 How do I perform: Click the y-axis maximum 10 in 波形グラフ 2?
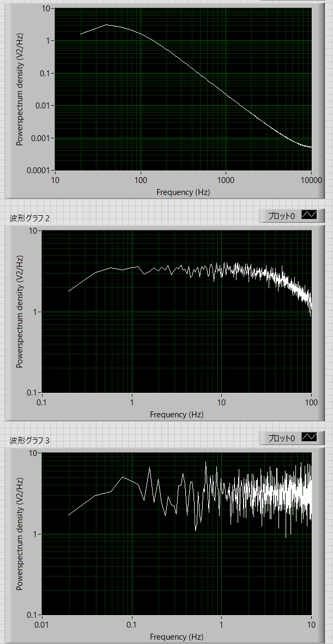[32, 231]
